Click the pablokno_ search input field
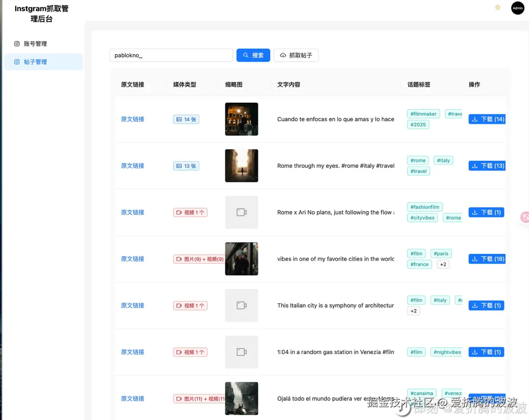The height and width of the screenshot is (420, 529). [171, 55]
